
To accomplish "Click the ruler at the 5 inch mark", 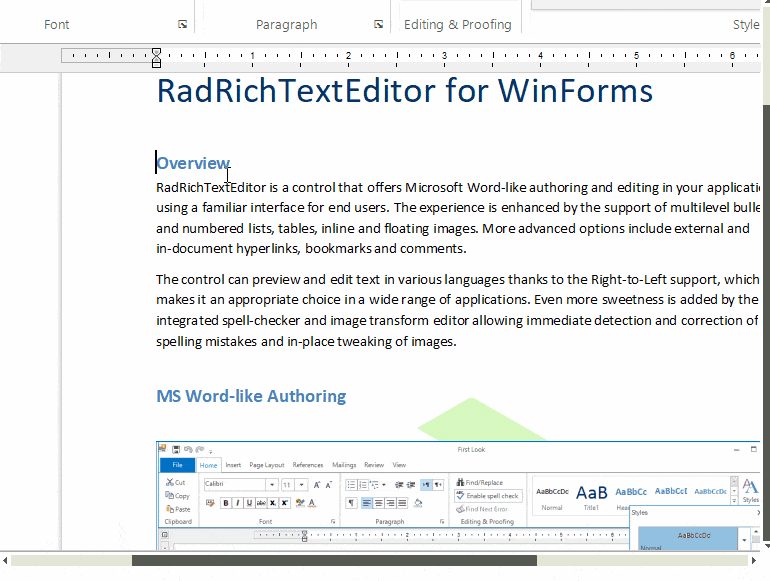I will click(636, 56).
